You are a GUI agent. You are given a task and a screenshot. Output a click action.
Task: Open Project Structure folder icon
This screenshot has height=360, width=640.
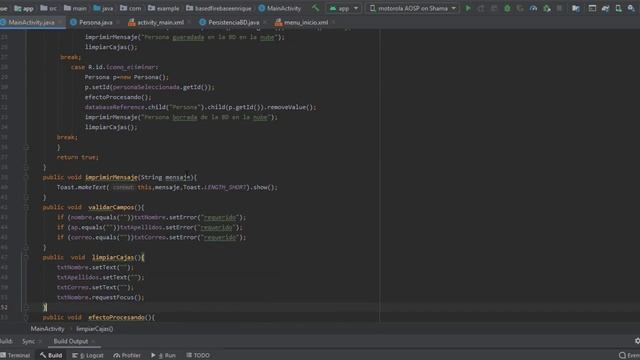coord(576,8)
